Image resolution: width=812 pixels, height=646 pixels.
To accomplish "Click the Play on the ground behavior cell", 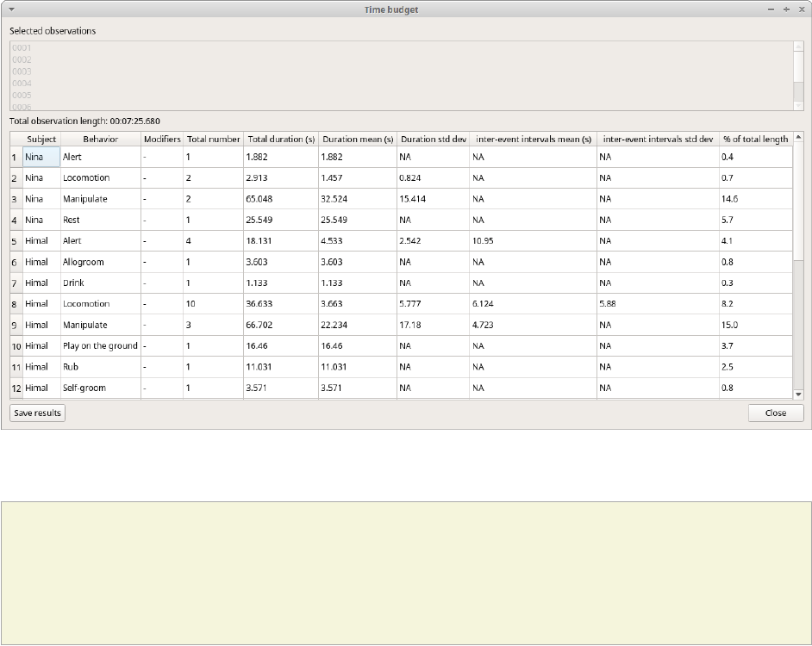I will 100,346.
